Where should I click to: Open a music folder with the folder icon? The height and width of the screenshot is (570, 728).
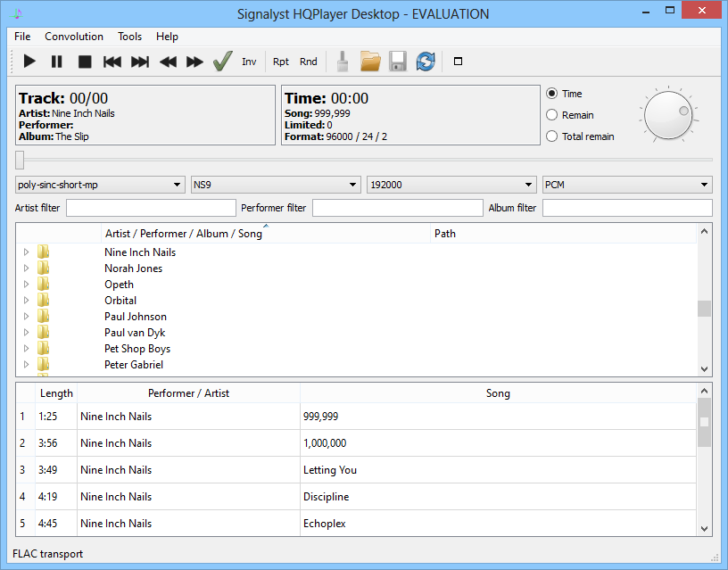[370, 61]
